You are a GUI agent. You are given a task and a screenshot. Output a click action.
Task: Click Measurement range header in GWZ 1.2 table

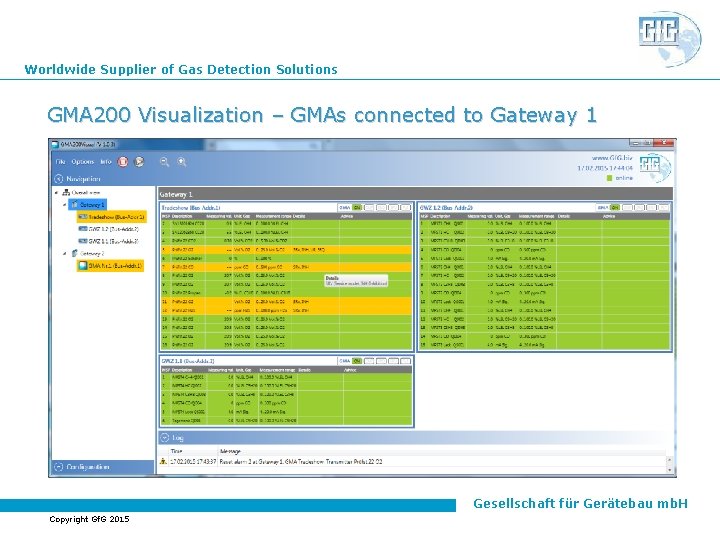pos(536,216)
